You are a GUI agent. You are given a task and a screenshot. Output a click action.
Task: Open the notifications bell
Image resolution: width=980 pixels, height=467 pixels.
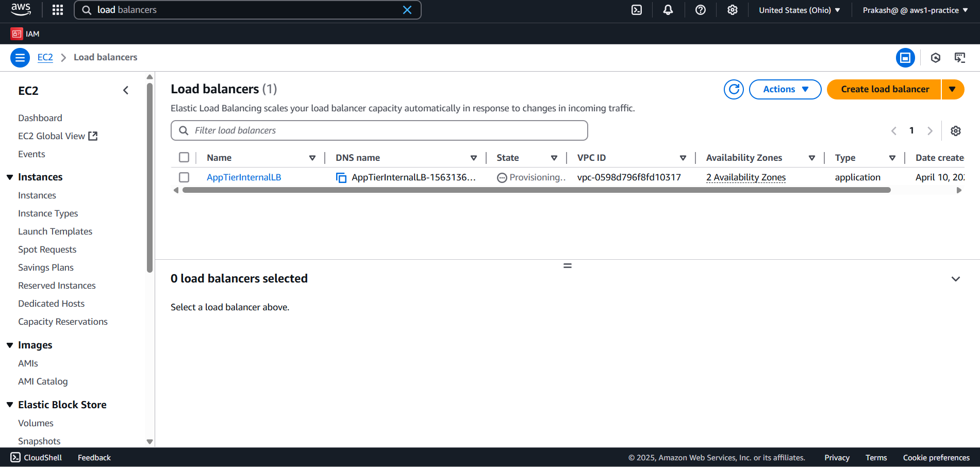click(668, 10)
